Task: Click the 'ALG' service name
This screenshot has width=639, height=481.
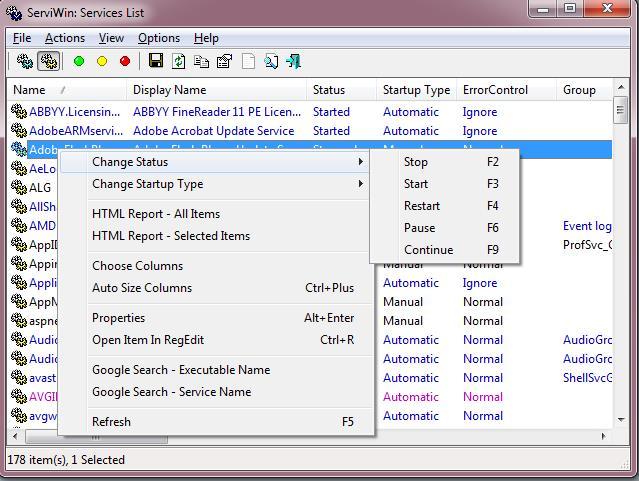Action: point(40,188)
